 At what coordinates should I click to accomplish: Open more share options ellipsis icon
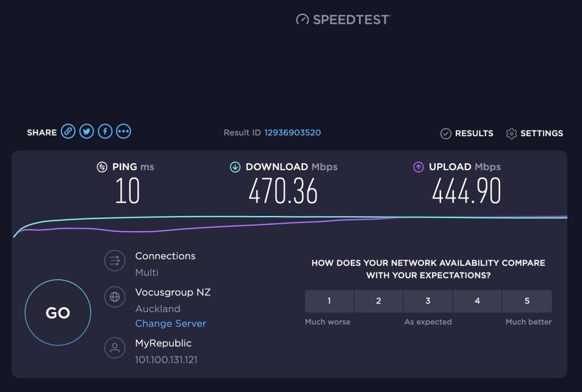click(x=124, y=132)
